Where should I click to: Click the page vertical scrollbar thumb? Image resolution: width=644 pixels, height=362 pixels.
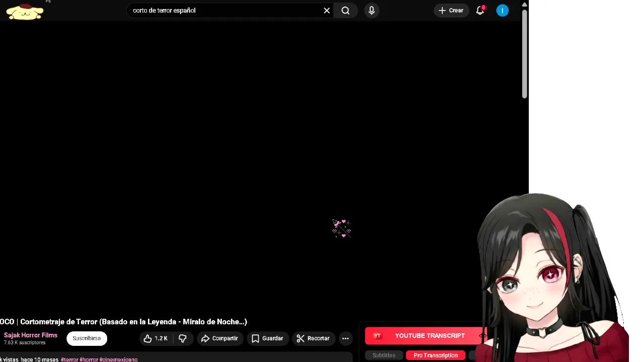[524, 53]
